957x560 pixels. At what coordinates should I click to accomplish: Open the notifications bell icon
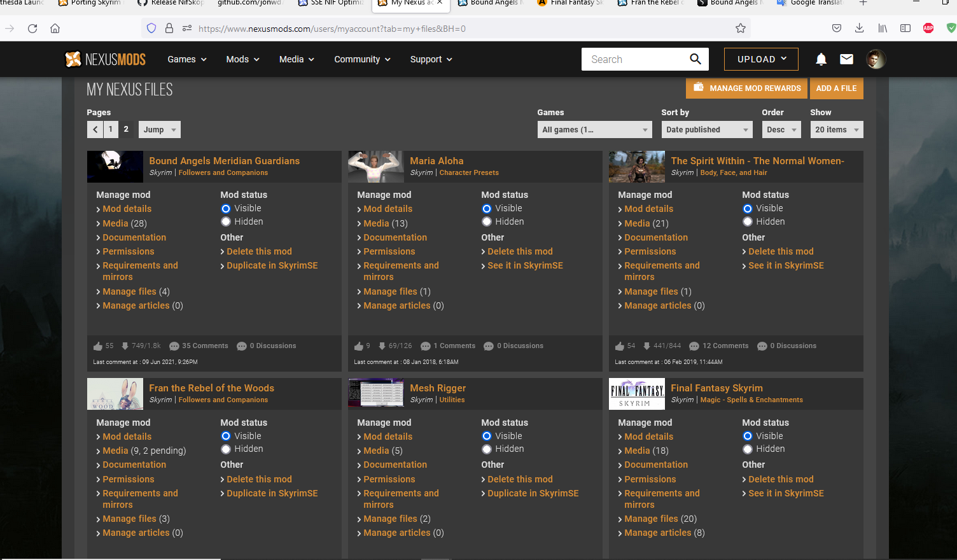(x=821, y=59)
